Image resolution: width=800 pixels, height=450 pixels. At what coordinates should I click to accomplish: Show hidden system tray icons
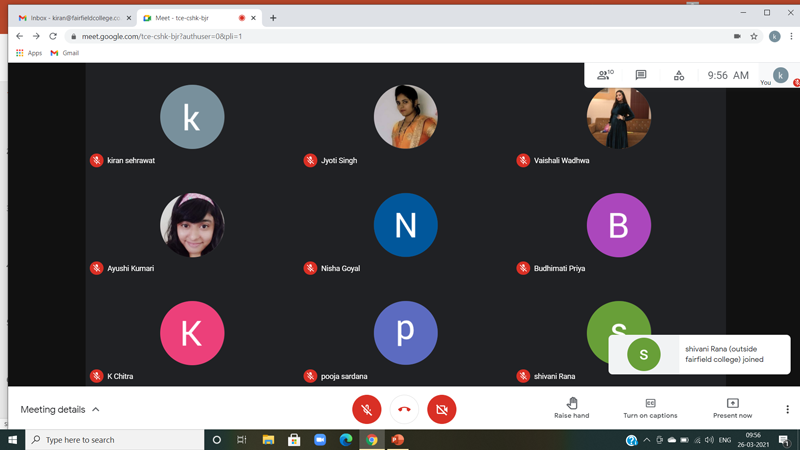click(x=646, y=440)
